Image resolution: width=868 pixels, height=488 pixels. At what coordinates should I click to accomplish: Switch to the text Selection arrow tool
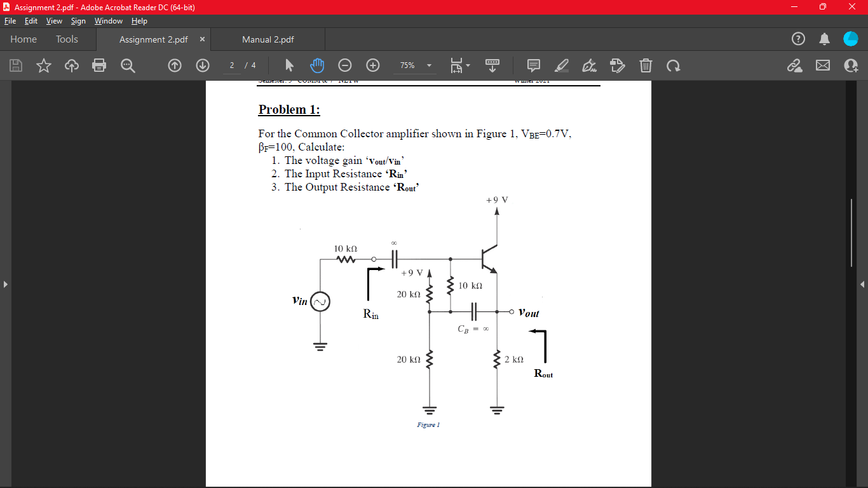pos(288,65)
